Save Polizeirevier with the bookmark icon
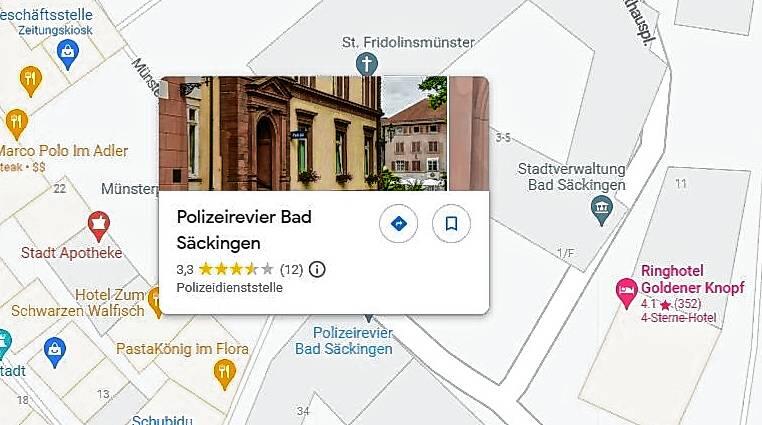Image resolution: width=762 pixels, height=425 pixels. (x=451, y=223)
